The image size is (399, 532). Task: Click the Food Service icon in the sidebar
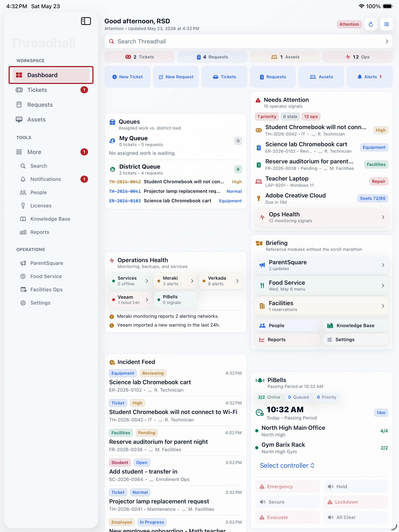(23, 276)
